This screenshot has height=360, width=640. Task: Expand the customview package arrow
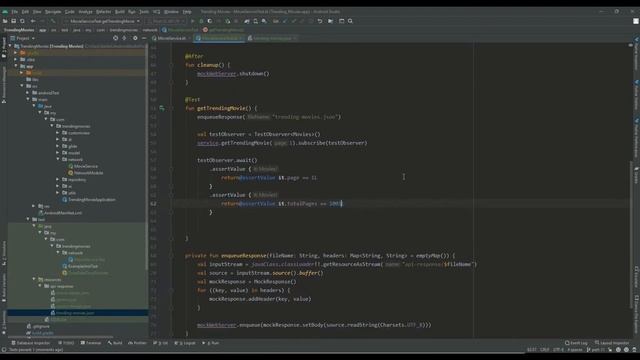58,133
